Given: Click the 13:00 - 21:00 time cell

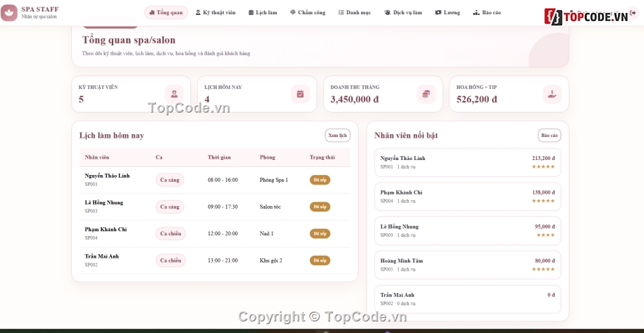Looking at the screenshot, I should pos(222,260).
